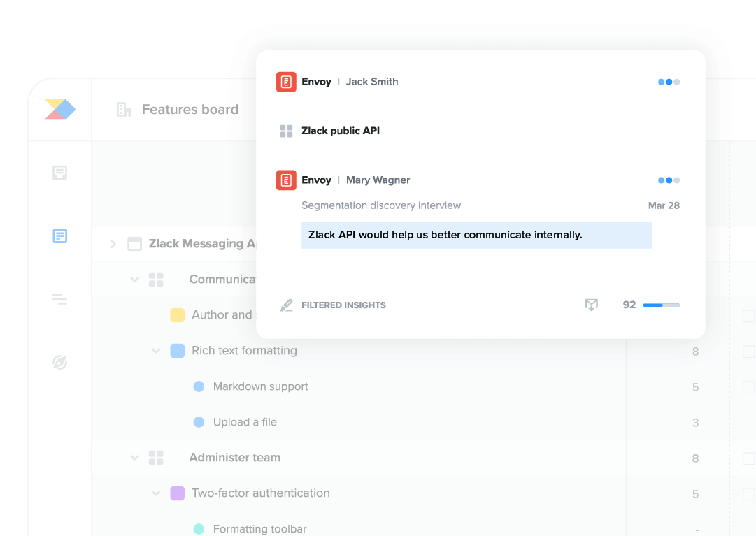
Task: Collapse the Administer team chevron
Action: point(134,458)
